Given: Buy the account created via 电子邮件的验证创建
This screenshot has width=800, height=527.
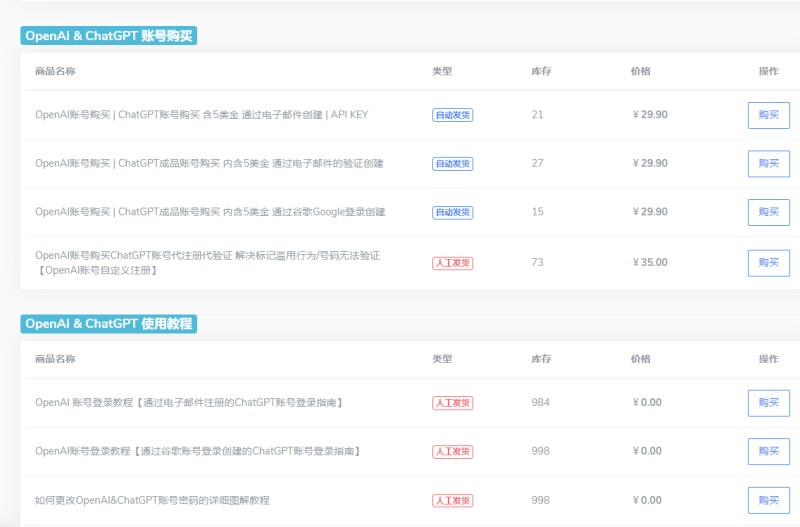Looking at the screenshot, I should click(x=768, y=163).
